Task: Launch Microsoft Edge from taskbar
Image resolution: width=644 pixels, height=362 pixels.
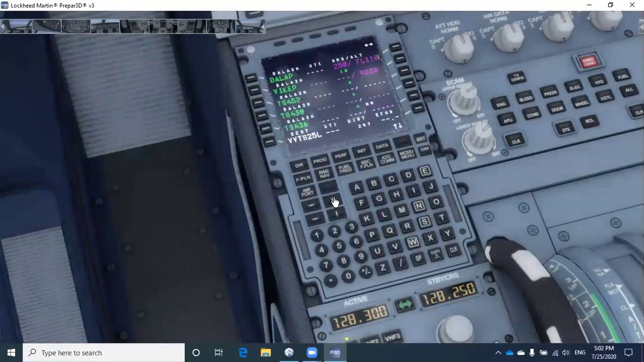Action: tap(243, 352)
